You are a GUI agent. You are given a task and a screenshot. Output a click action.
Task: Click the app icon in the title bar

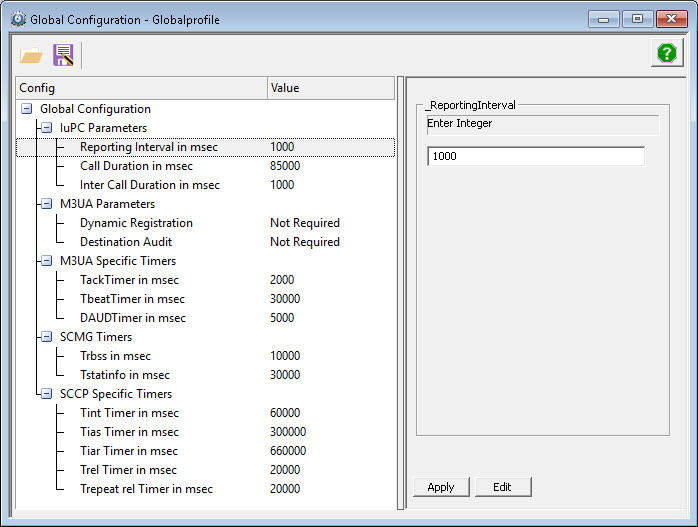18,20
